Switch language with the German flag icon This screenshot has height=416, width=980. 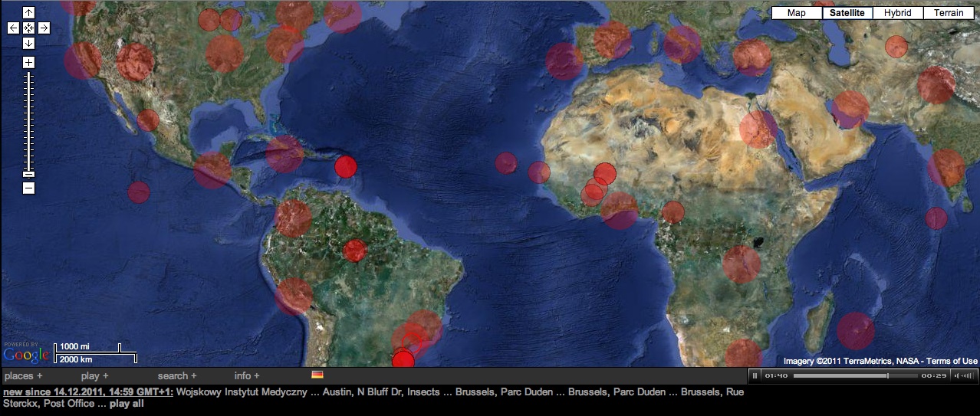click(317, 375)
